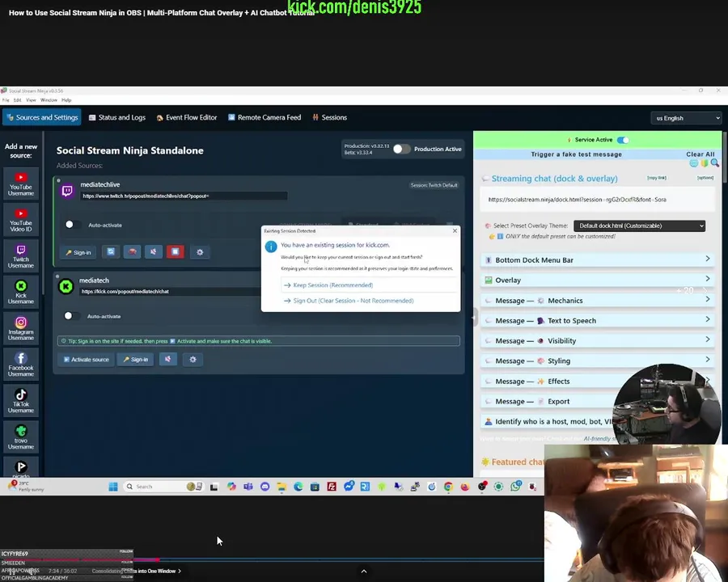Expand Message — Effects section
Image resolution: width=728 pixels, height=582 pixels.
coord(598,381)
